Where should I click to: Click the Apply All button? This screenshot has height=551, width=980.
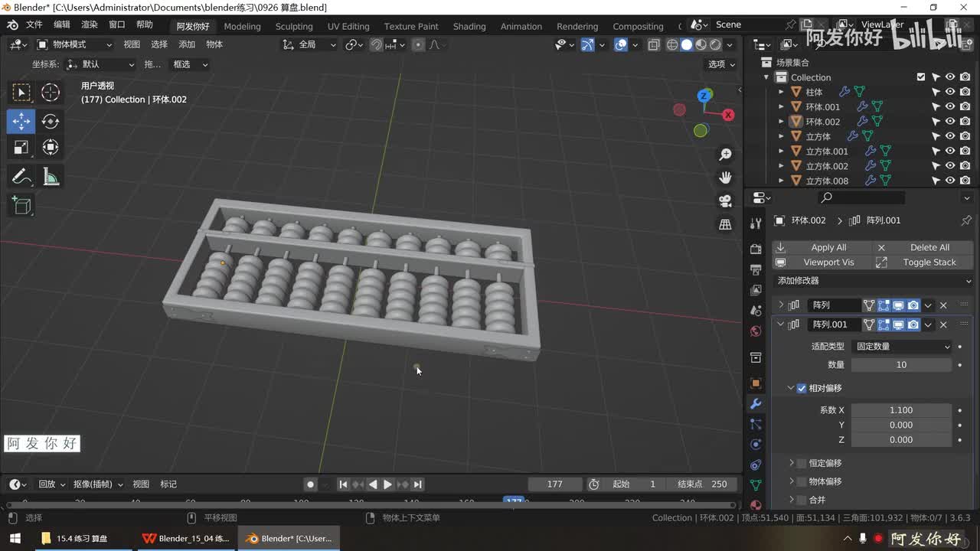point(822,247)
